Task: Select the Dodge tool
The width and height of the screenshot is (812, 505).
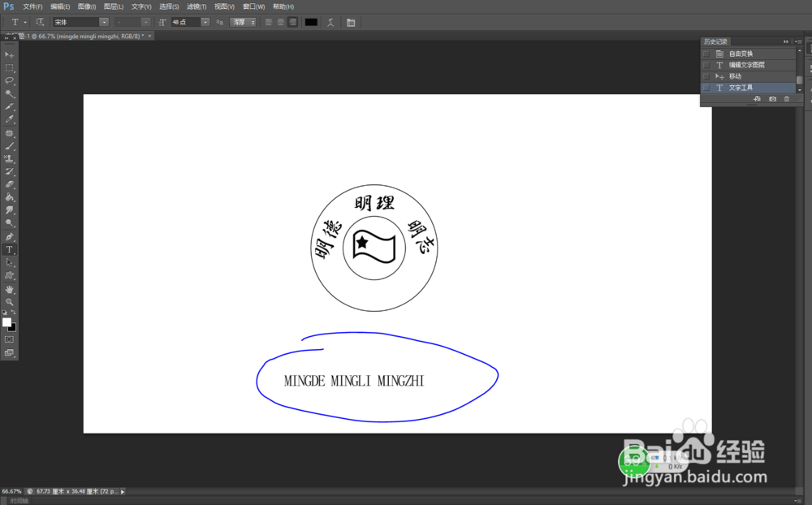Action: click(x=9, y=223)
